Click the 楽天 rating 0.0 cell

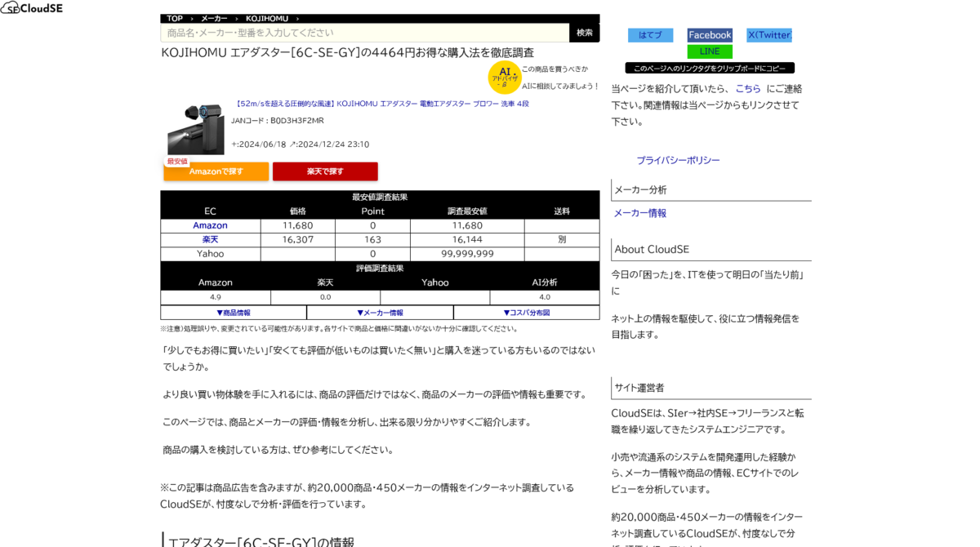pyautogui.click(x=325, y=297)
